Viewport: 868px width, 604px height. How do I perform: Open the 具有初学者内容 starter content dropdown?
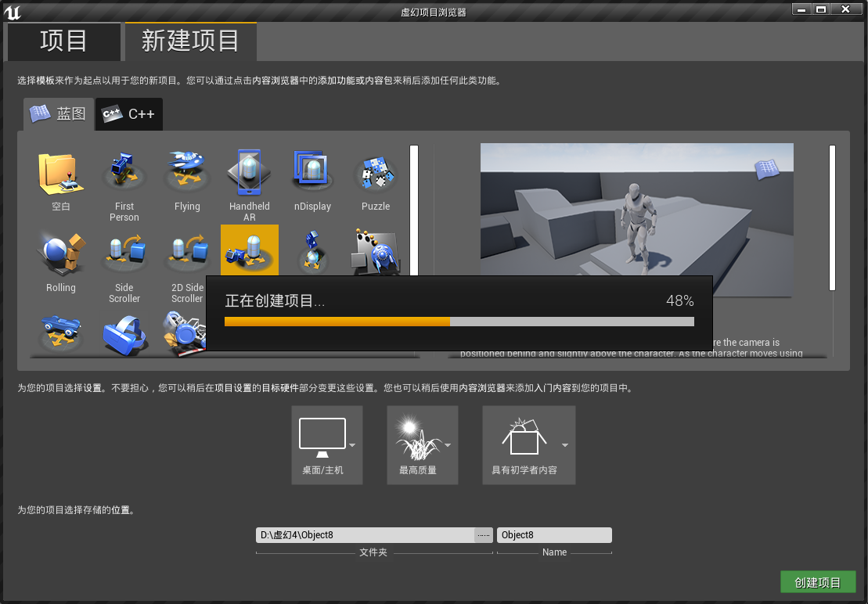pyautogui.click(x=528, y=444)
